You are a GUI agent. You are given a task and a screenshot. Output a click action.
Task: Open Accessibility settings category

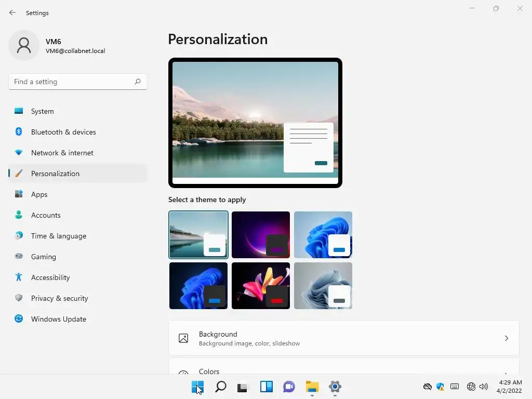pyautogui.click(x=78, y=277)
